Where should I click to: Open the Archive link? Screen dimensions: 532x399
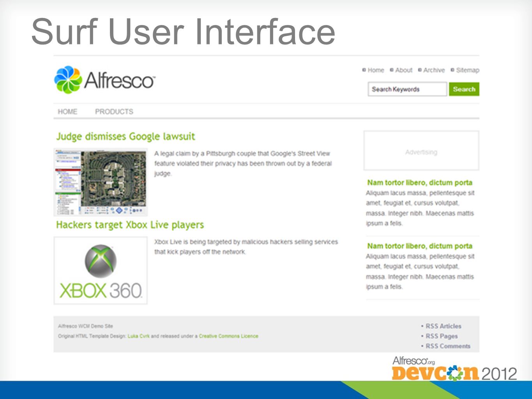pos(434,70)
